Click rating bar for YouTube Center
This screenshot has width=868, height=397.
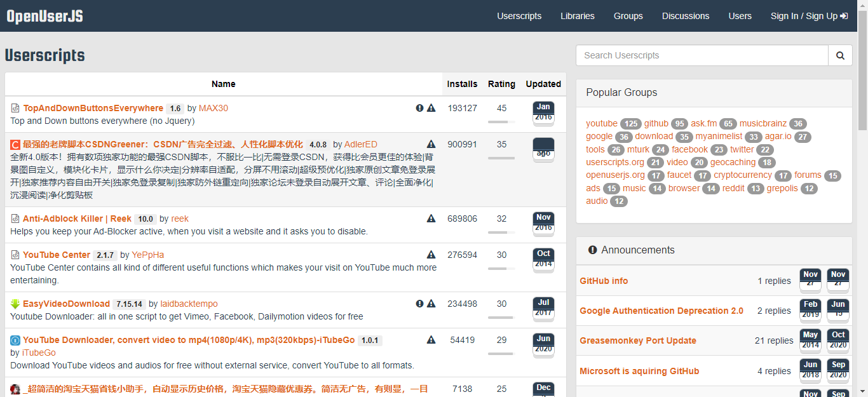tap(501, 268)
